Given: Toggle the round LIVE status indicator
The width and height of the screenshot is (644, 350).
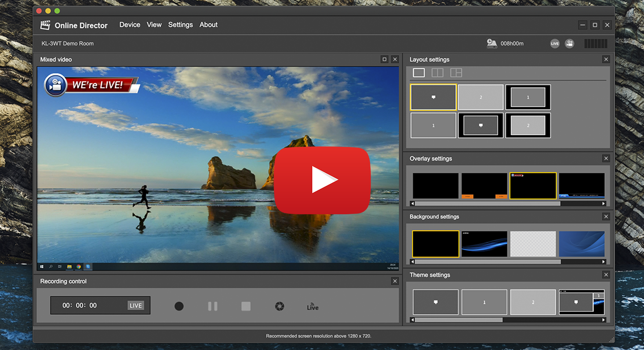Looking at the screenshot, I should [x=555, y=44].
